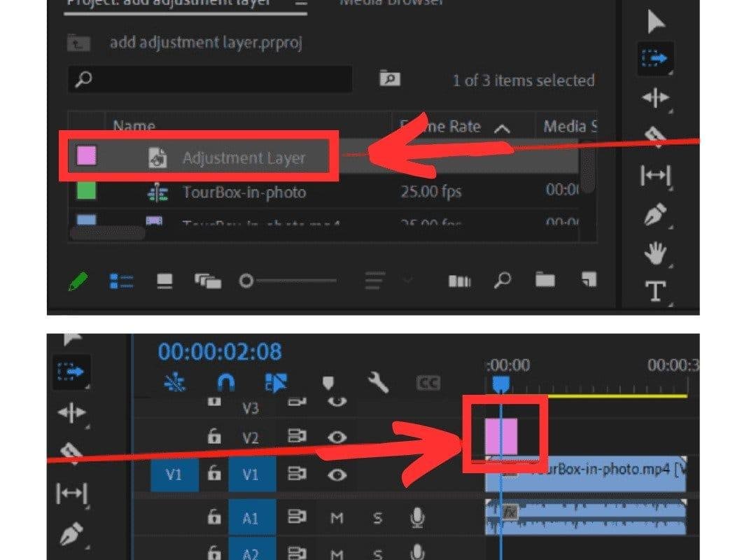The height and width of the screenshot is (560, 756).
Task: Sort by the Frame Rate column arrow
Action: (501, 128)
